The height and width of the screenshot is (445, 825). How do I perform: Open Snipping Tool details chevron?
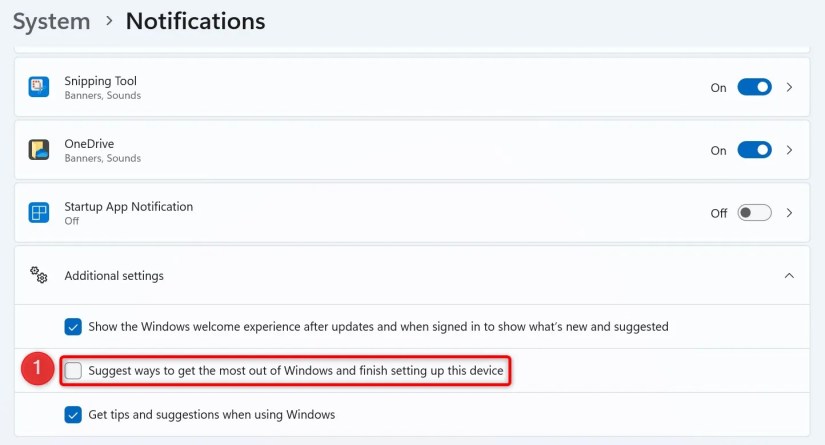tap(789, 87)
